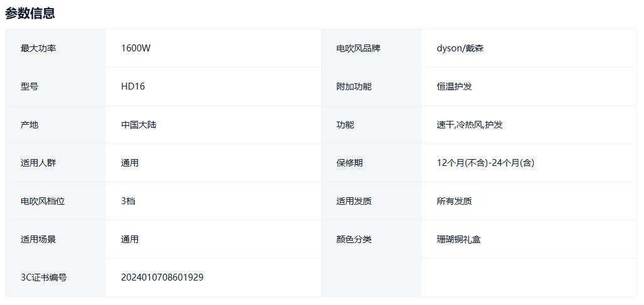The height and width of the screenshot is (305, 644).
Task: Click the 3C certificate number 2024010708601929
Action: coord(162,277)
